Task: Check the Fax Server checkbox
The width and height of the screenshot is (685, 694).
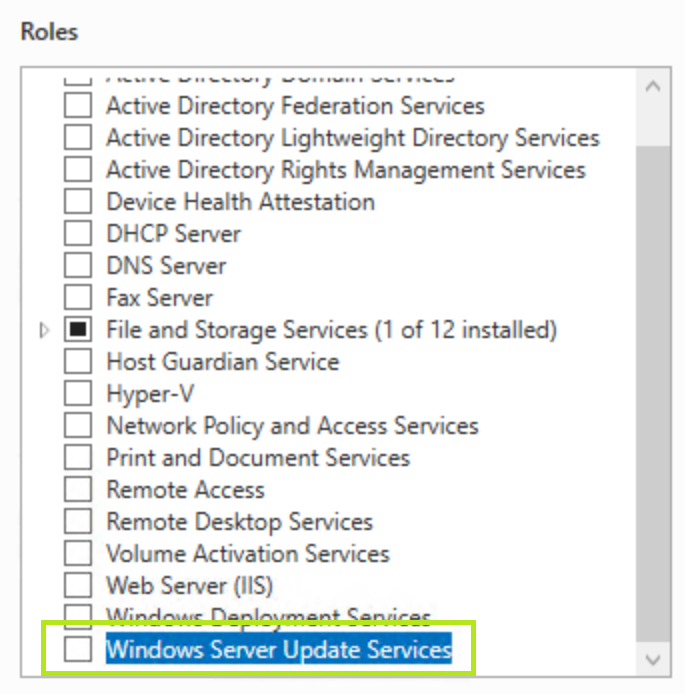Action: 78,298
